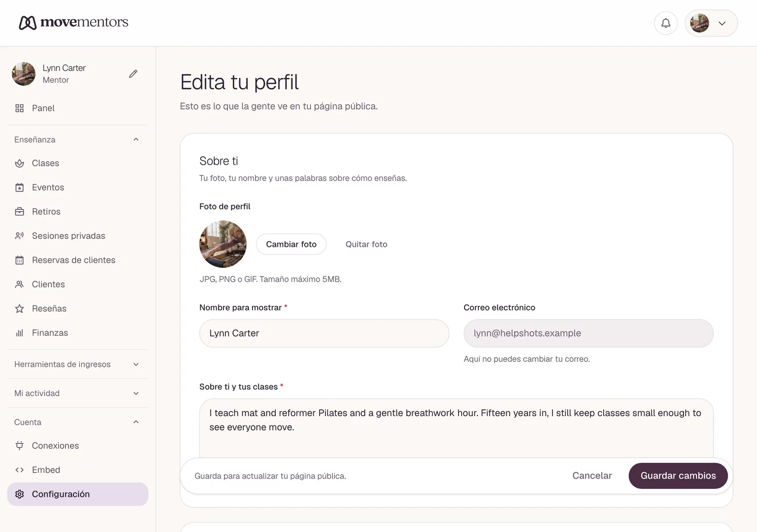Navigate to Reservas de clientes
This screenshot has width=757, height=532.
point(78,260)
